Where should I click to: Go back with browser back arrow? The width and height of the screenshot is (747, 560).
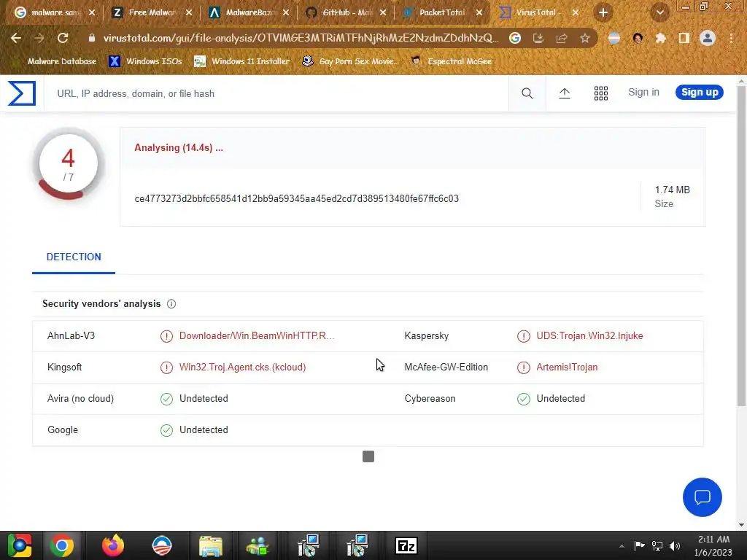point(16,38)
